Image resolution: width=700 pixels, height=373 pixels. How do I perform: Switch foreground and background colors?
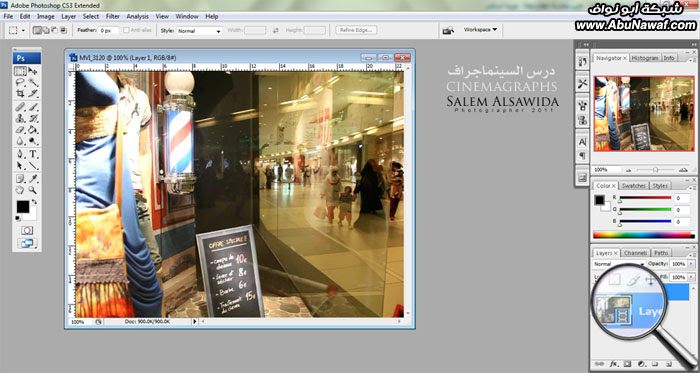coord(34,202)
